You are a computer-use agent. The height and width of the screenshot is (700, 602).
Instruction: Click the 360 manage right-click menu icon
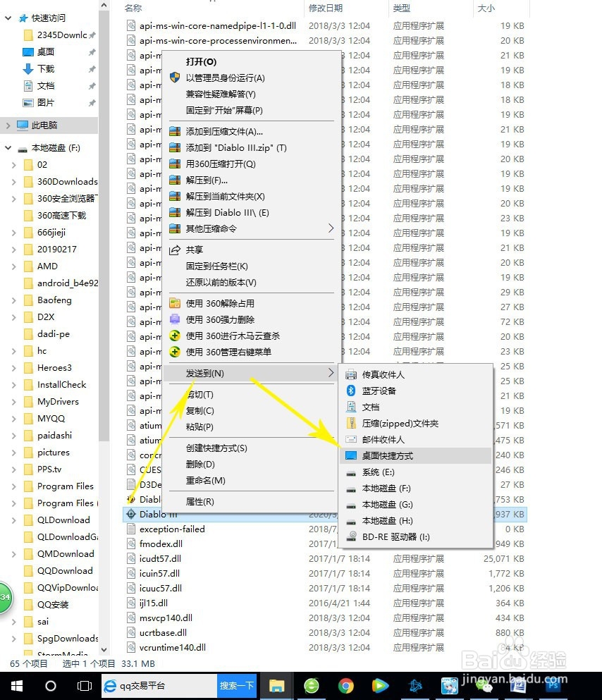point(175,352)
